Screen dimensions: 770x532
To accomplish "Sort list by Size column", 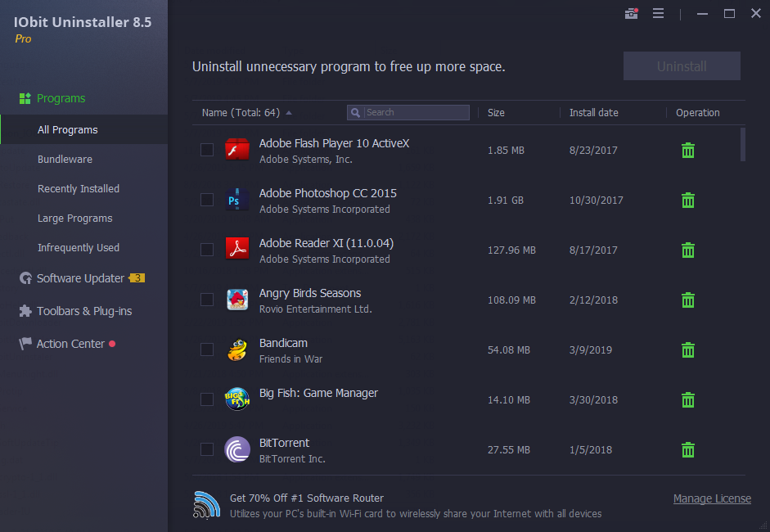I will (x=496, y=112).
